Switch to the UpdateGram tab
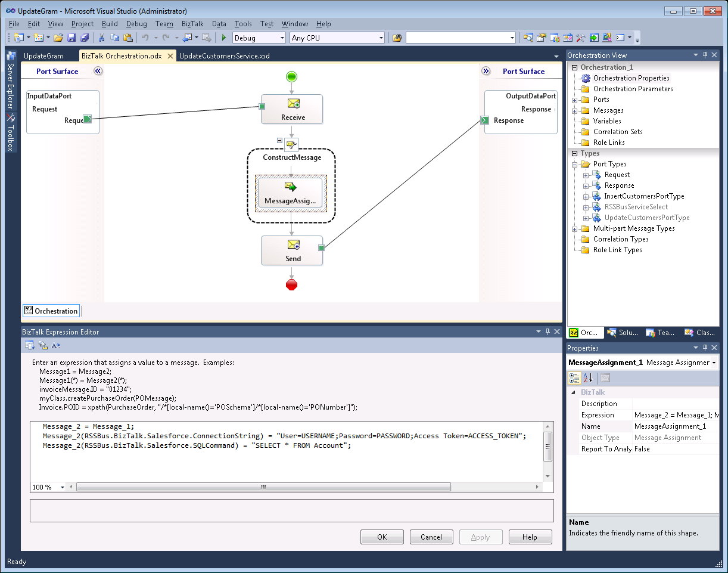This screenshot has height=573, width=728. [x=43, y=56]
